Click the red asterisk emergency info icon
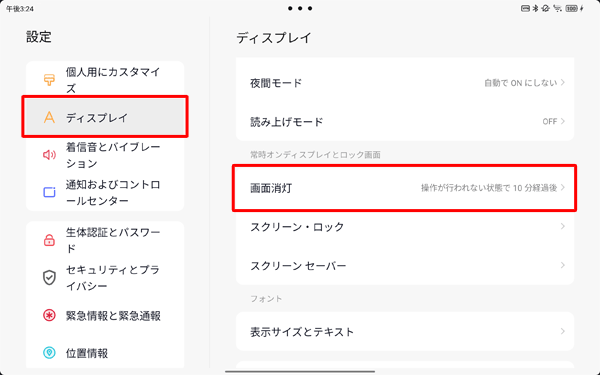Screen dimensions: 600x375 click(x=49, y=315)
